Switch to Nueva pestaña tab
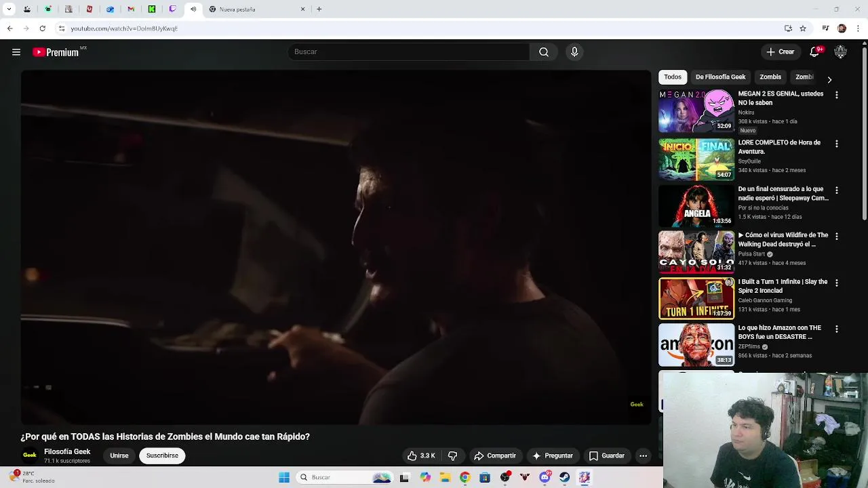This screenshot has height=488, width=868. click(256, 9)
